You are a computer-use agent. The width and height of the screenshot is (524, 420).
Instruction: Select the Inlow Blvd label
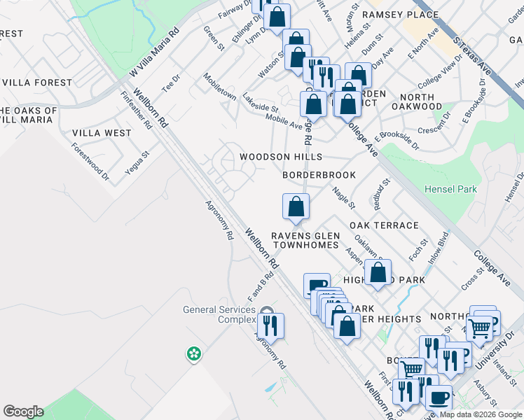click(438, 248)
